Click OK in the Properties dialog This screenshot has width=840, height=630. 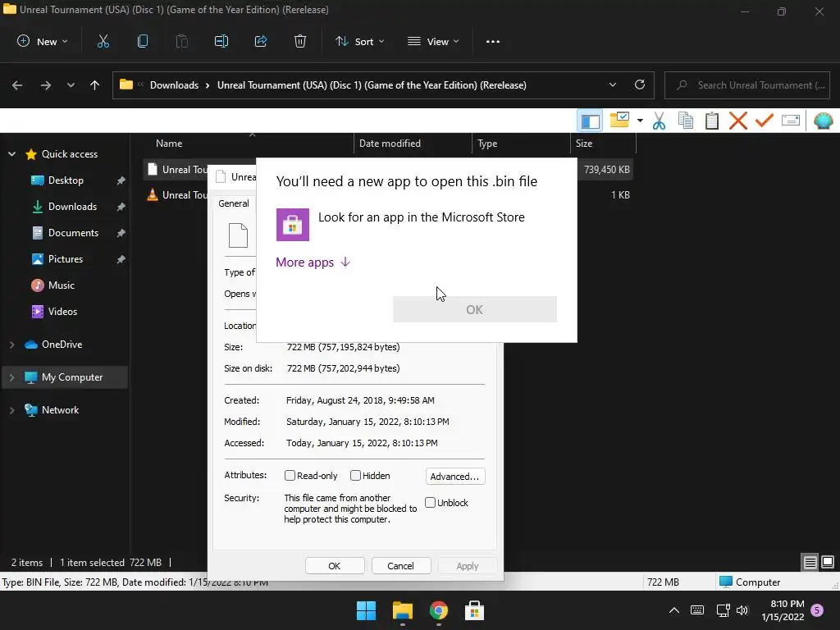[x=335, y=566]
